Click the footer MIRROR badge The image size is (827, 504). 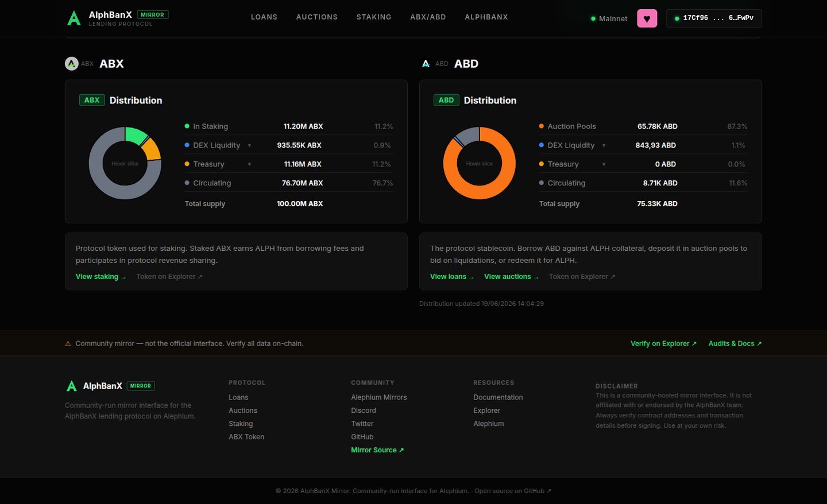141,386
